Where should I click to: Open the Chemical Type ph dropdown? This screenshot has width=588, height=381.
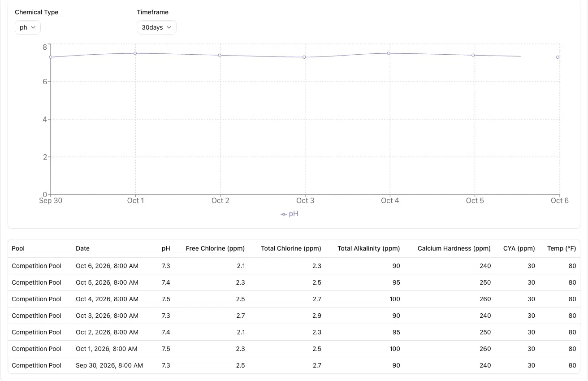[x=28, y=27]
